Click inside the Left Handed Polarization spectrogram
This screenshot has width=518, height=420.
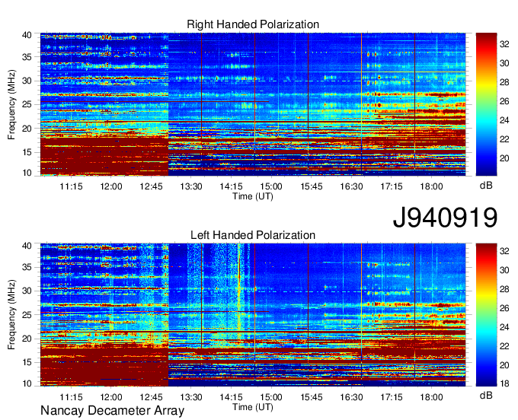pos(253,315)
